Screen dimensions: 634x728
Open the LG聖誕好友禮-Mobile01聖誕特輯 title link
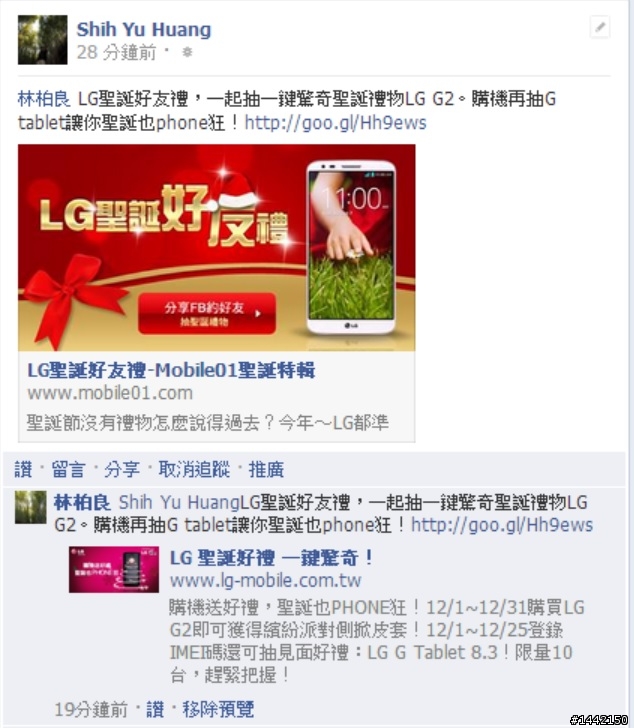171,370
